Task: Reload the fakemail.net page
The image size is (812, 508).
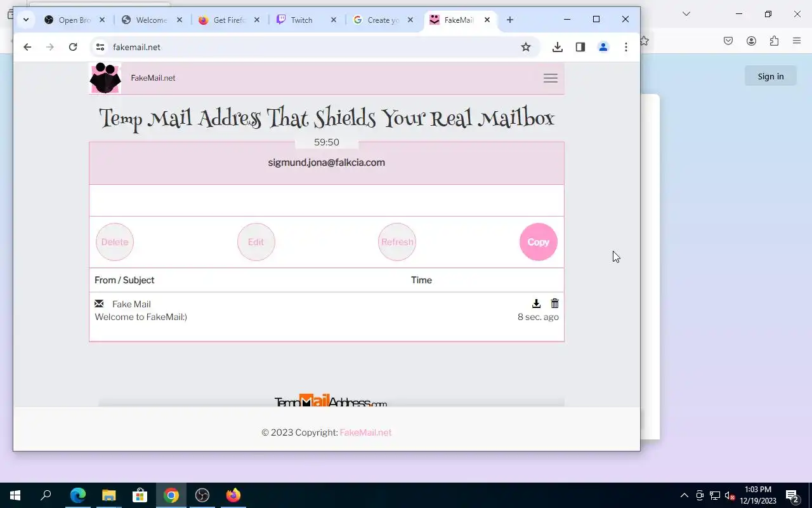Action: tap(73, 47)
